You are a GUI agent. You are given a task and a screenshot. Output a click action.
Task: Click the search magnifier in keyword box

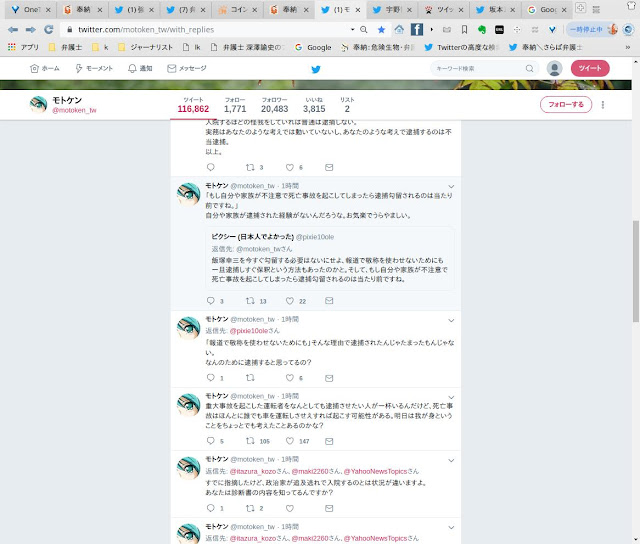click(x=529, y=68)
